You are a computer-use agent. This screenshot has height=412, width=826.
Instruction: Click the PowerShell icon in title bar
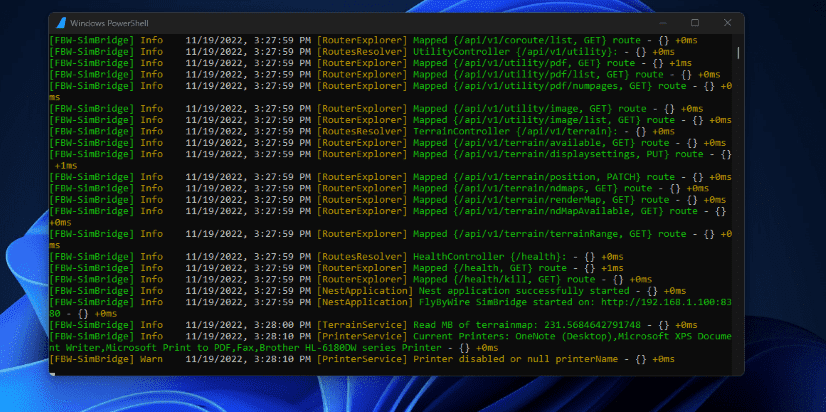click(62, 22)
